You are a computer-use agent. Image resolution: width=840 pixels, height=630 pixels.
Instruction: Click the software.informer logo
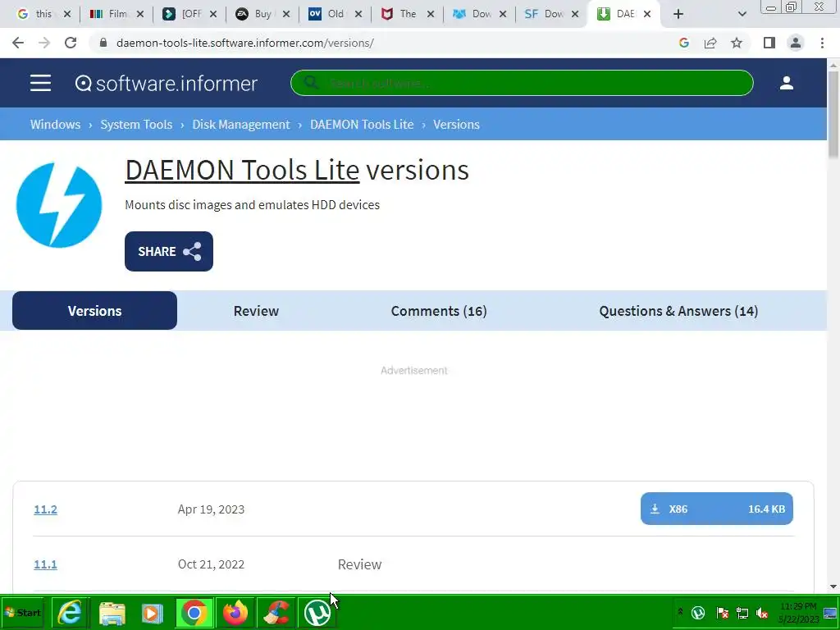click(x=167, y=83)
